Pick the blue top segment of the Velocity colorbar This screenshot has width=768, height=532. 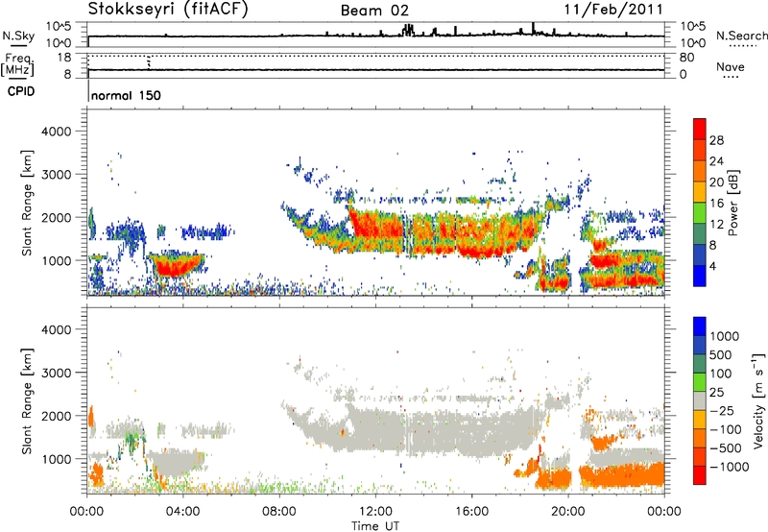[x=700, y=326]
